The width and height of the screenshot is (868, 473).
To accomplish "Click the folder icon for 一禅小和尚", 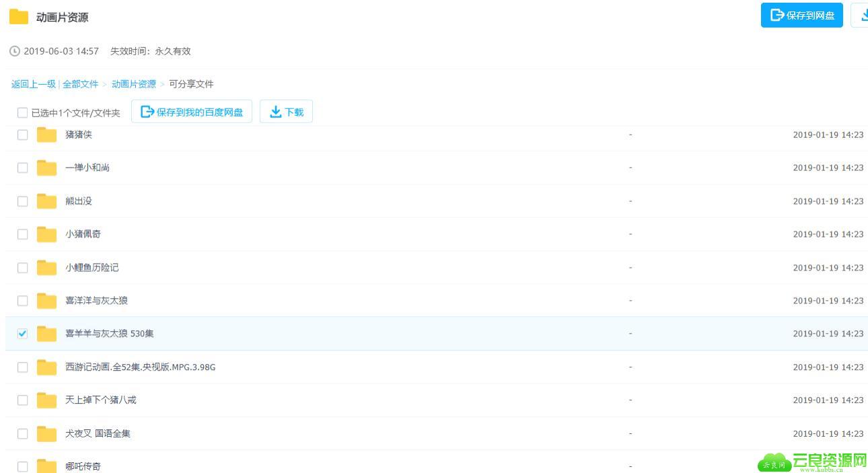I will [46, 168].
